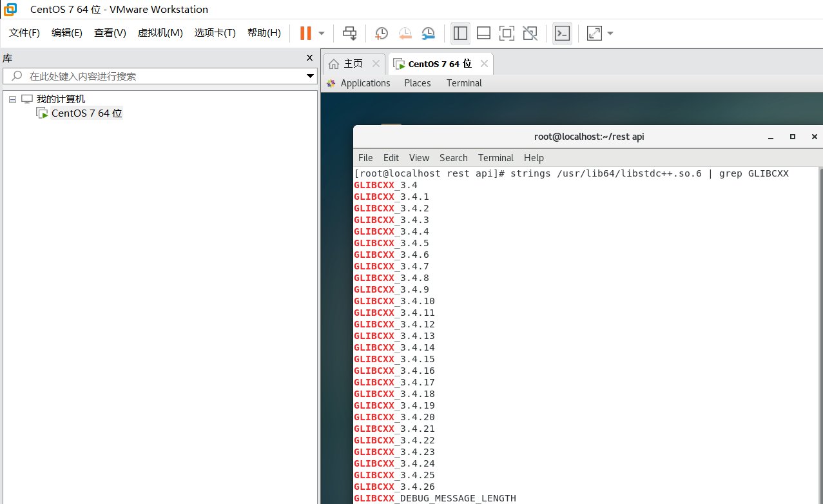
Task: Open the Terminal menu in the guest
Action: [496, 157]
